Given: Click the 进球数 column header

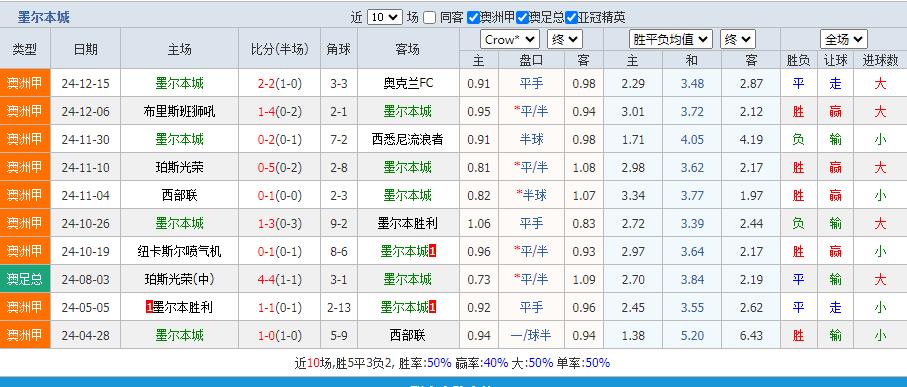Looking at the screenshot, I should [880, 60].
